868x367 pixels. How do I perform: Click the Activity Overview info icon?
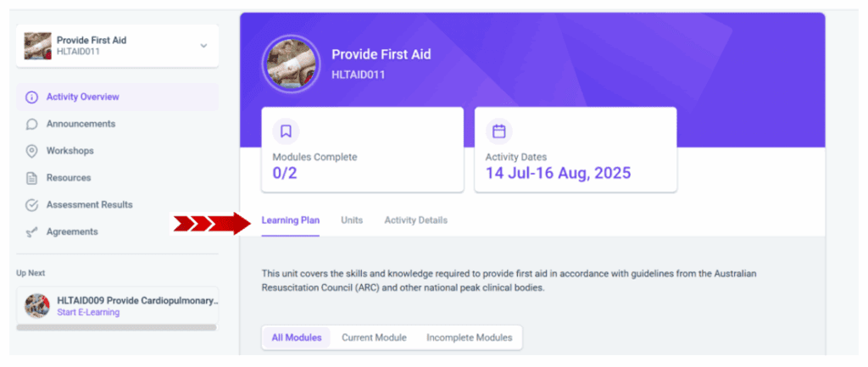(32, 97)
